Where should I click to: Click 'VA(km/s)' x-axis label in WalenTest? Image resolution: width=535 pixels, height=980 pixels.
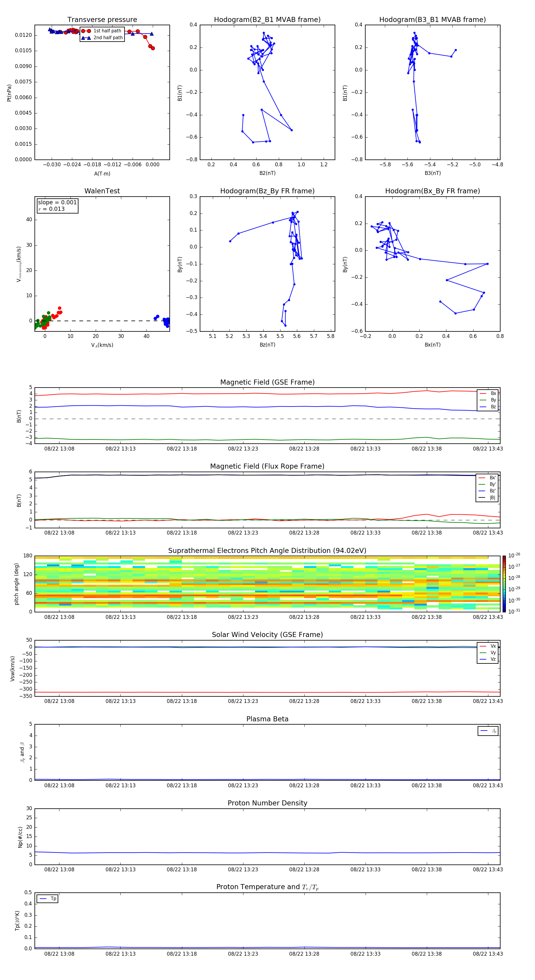pos(102,345)
